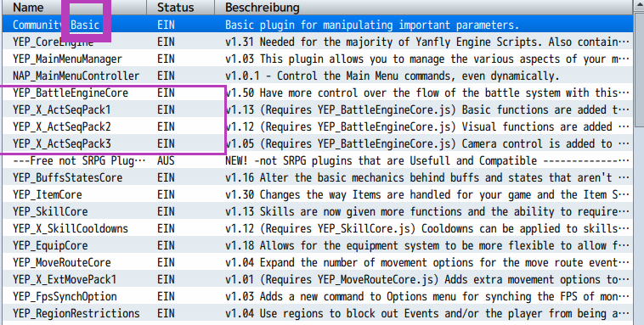Select the YEP_ItemCore plugin
The height and width of the screenshot is (325, 644).
click(317, 194)
